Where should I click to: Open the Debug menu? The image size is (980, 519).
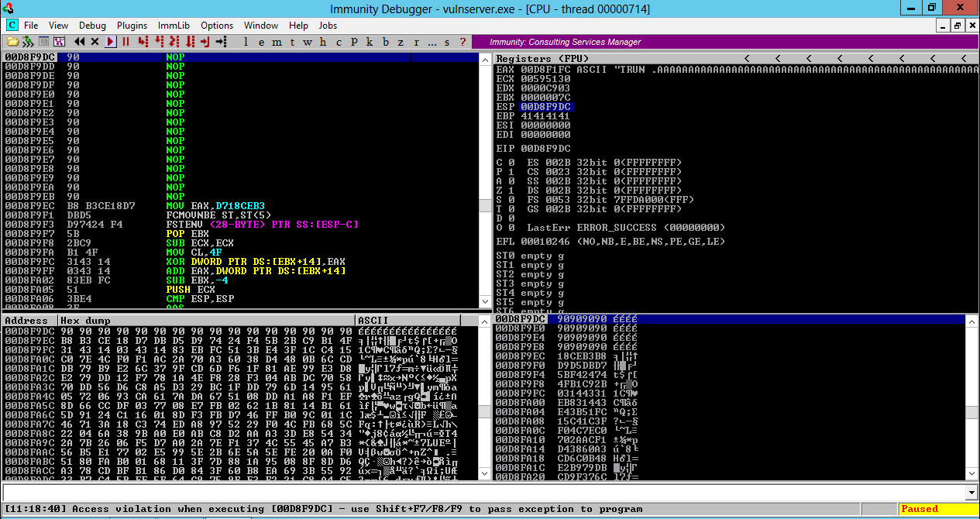pyautogui.click(x=93, y=26)
